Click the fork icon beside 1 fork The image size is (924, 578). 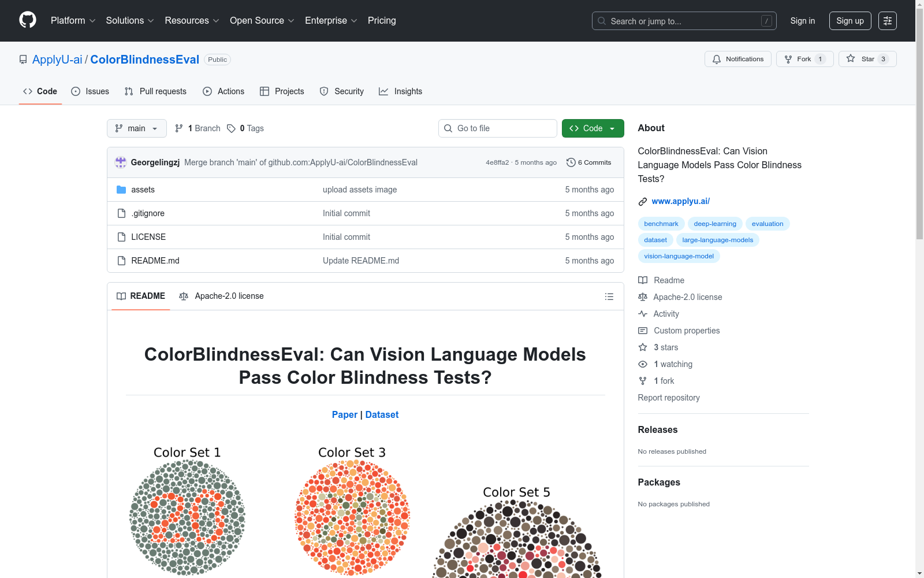click(x=643, y=381)
